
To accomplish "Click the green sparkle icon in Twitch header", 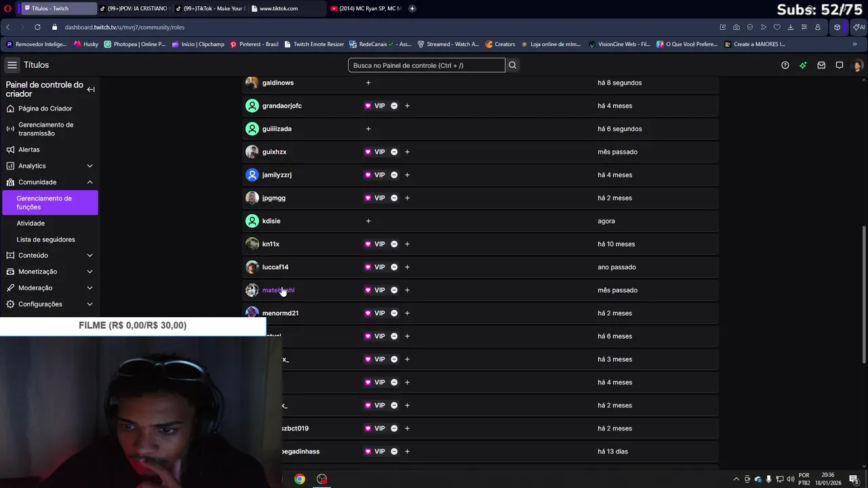I will [803, 65].
